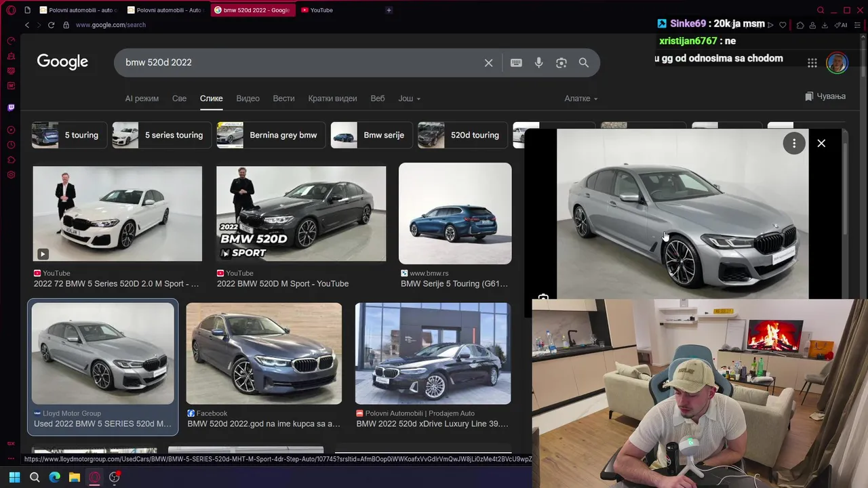Open File Explorer from the taskbar
The image size is (868, 488).
pyautogui.click(x=75, y=477)
